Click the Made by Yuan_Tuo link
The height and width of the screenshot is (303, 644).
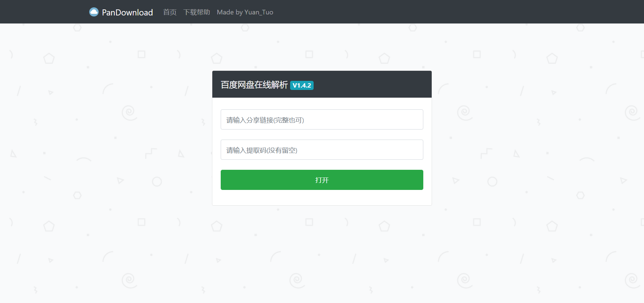[245, 12]
